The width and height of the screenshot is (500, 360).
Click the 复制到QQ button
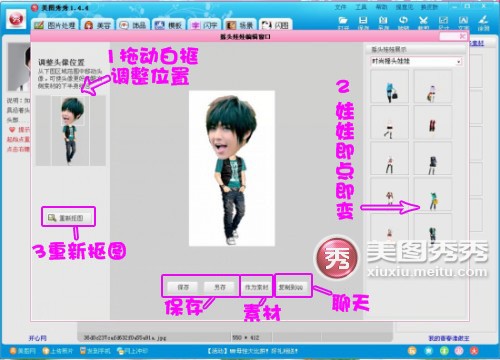click(x=291, y=287)
